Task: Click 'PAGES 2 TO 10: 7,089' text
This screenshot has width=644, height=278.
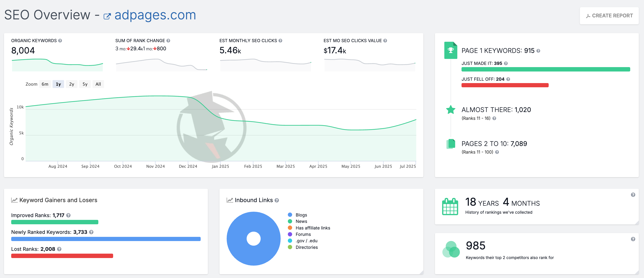Action: 494,144
